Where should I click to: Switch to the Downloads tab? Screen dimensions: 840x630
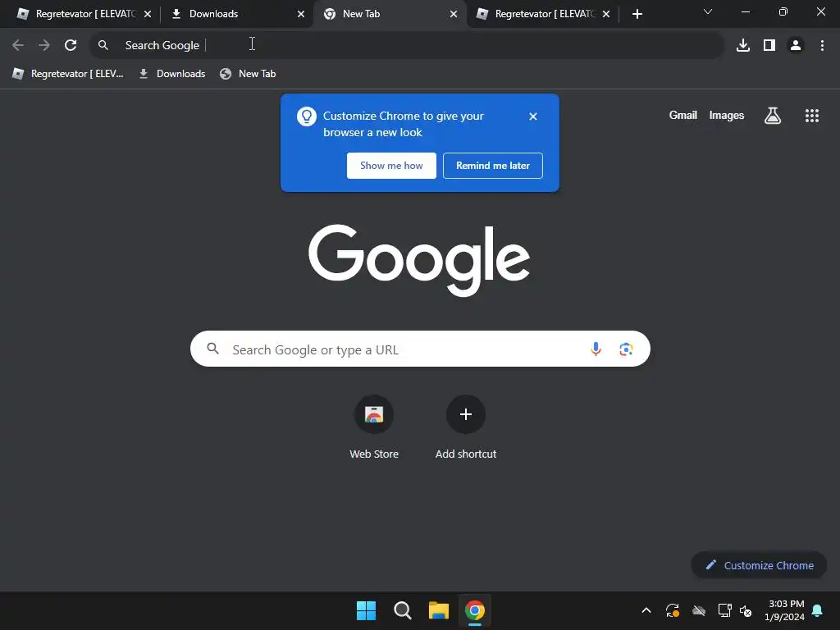[x=235, y=14]
